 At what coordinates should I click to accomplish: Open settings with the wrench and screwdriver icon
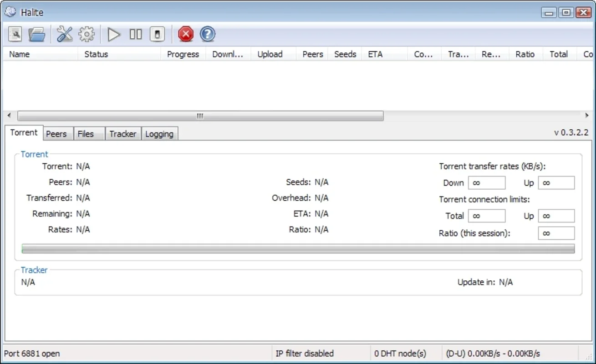(65, 34)
